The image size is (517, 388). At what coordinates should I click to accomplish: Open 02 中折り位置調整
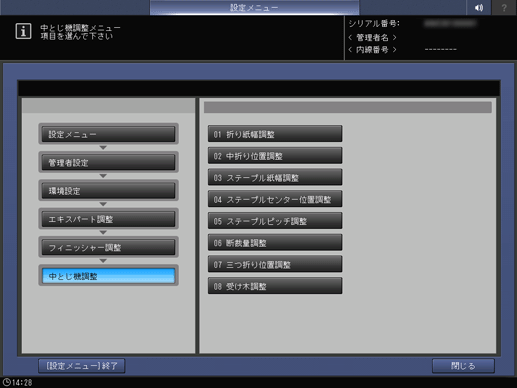click(275, 156)
